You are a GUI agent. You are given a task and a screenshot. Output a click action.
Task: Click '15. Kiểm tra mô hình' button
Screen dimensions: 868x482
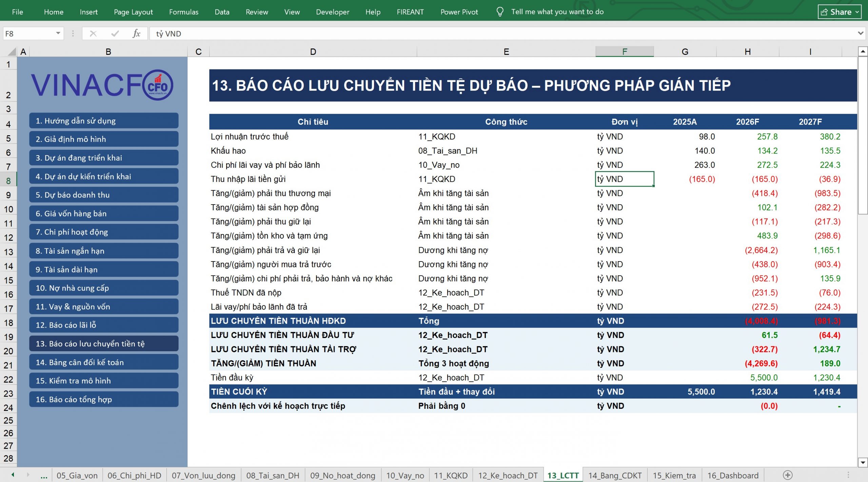104,381
